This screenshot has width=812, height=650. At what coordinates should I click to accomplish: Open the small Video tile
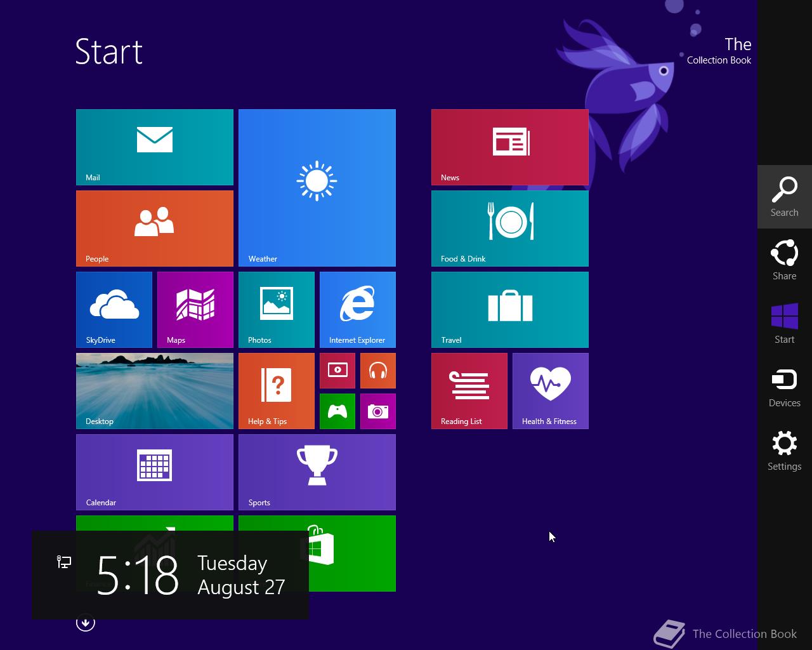tap(337, 371)
